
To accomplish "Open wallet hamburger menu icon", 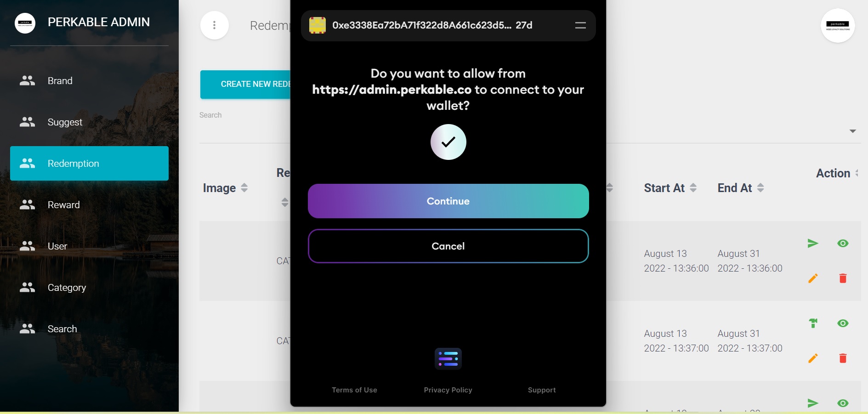I will tap(580, 25).
